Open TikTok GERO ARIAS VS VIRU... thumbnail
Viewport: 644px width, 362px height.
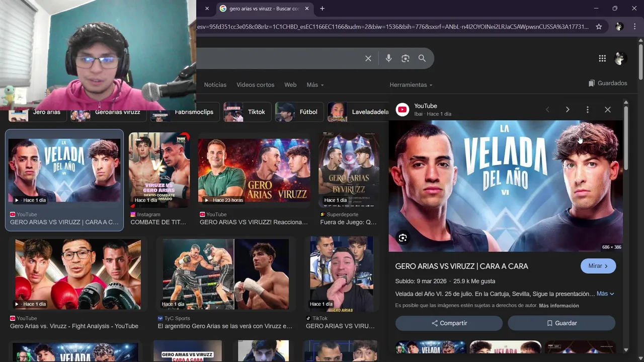342,274
